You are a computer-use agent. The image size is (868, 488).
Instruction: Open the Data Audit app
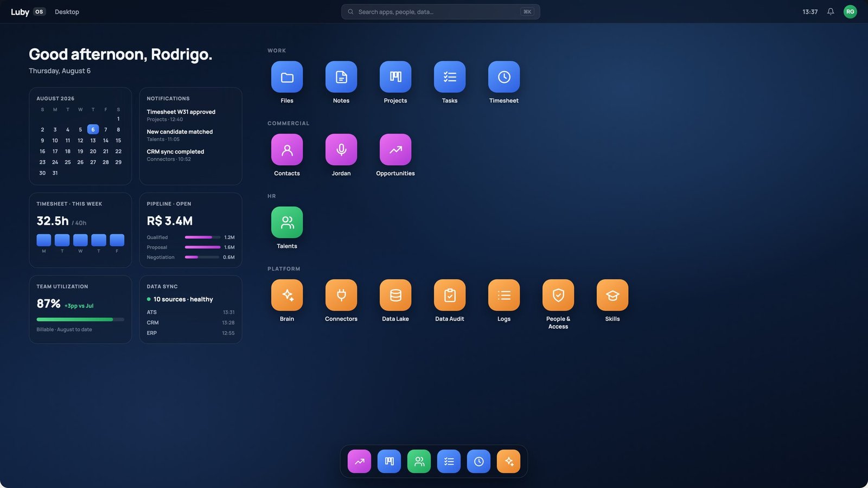450,295
